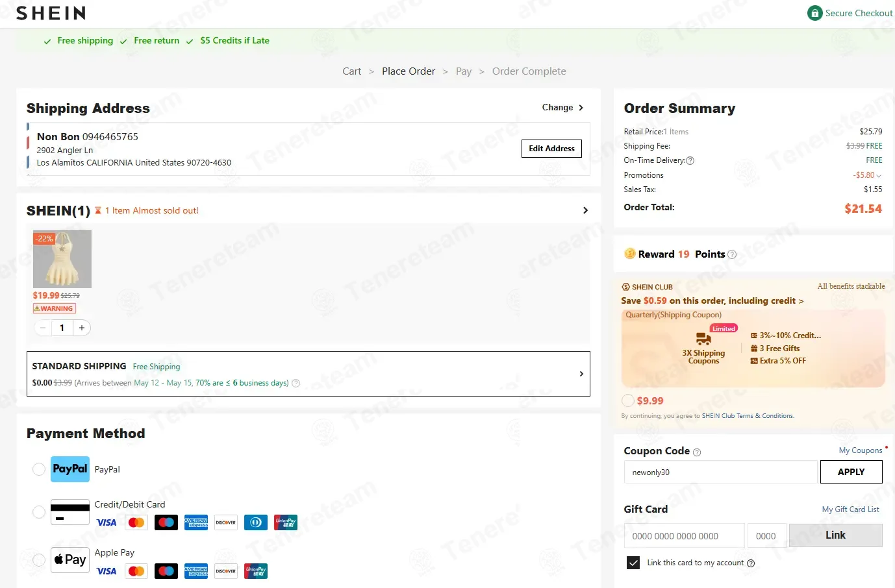The height and width of the screenshot is (588, 895).
Task: Click the SHEIN Club benefits card
Action: pyautogui.click(x=753, y=348)
